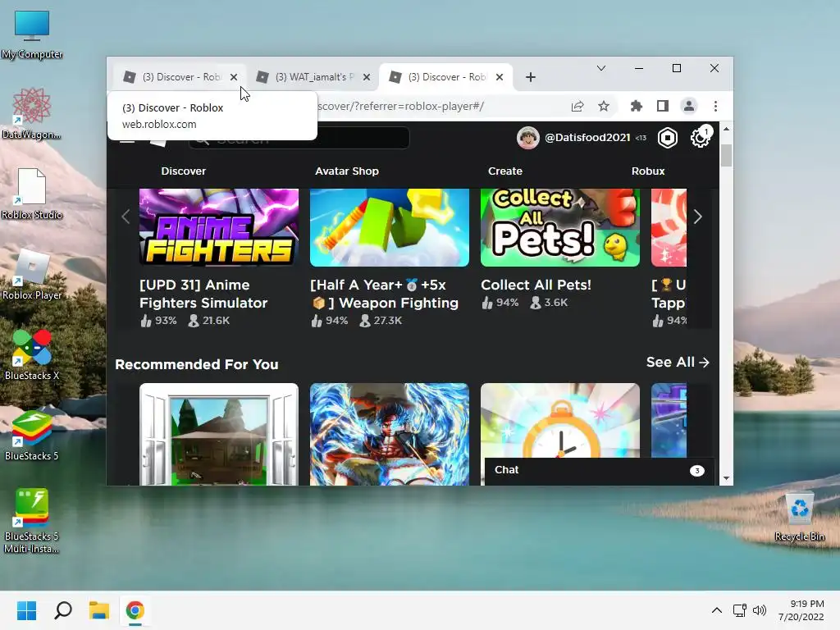Screen dimensions: 840x630
Task: Click the vertical scrollbar thumb
Action: pos(727,155)
